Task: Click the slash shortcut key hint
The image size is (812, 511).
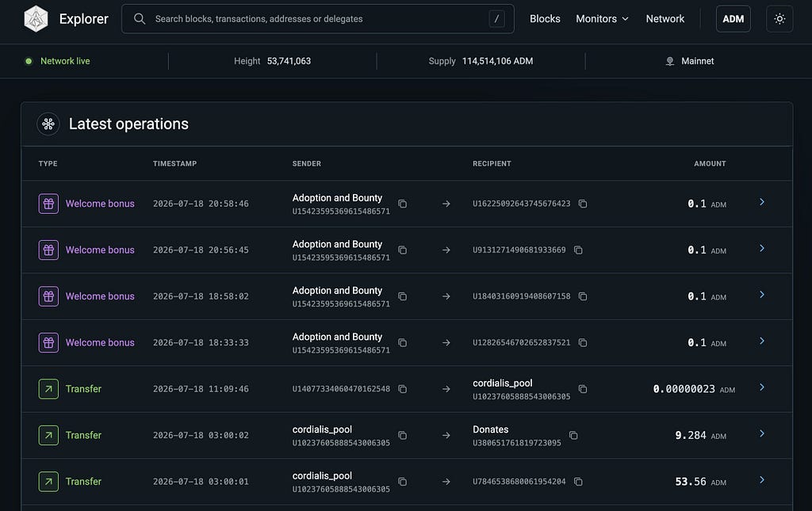Action: (x=496, y=19)
